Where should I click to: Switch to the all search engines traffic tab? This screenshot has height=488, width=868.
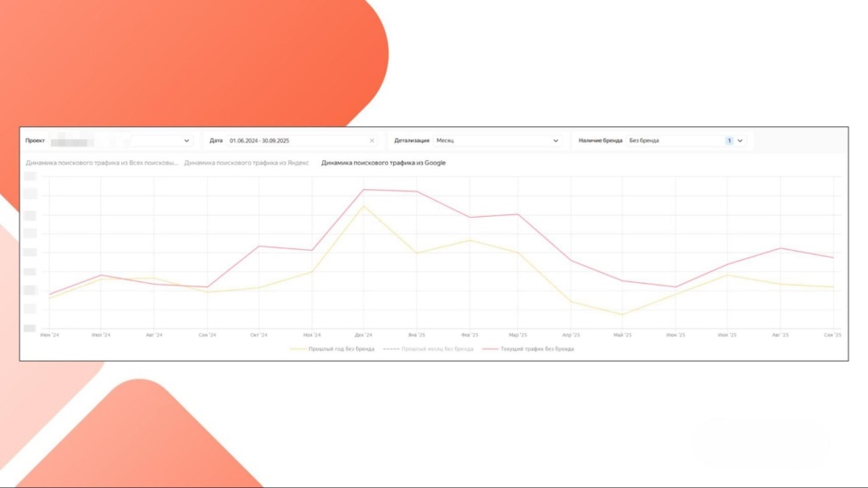point(102,162)
